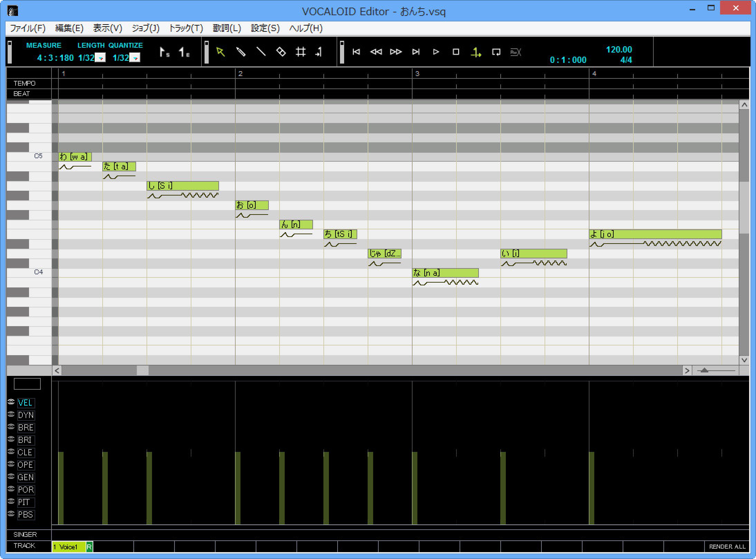The image size is (756, 559).
Task: Select the わ [w a] note
Action: click(75, 157)
